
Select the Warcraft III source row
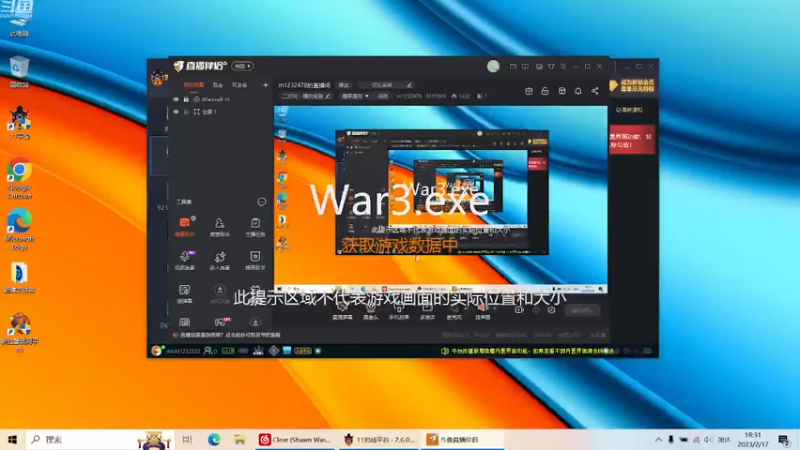pyautogui.click(x=220, y=99)
